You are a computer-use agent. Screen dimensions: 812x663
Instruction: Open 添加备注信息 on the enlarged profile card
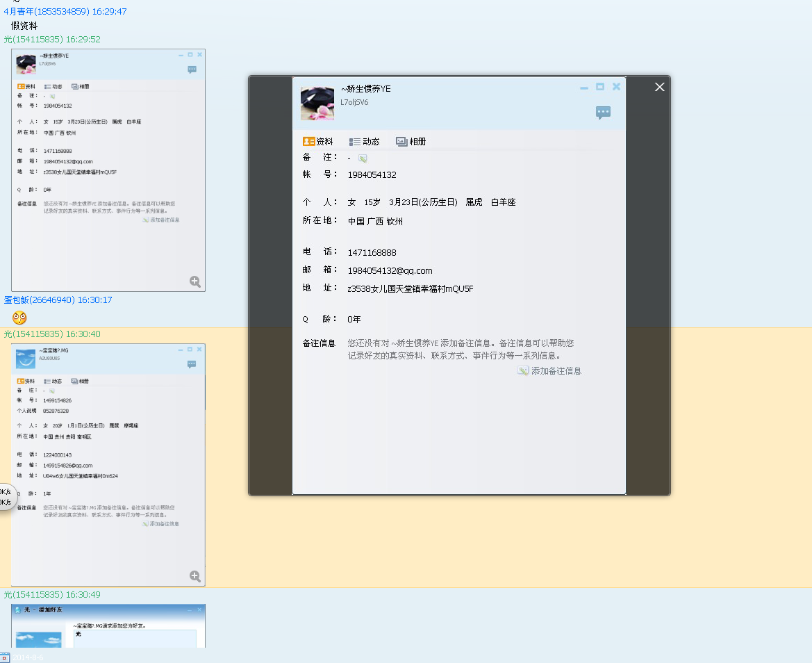(549, 370)
